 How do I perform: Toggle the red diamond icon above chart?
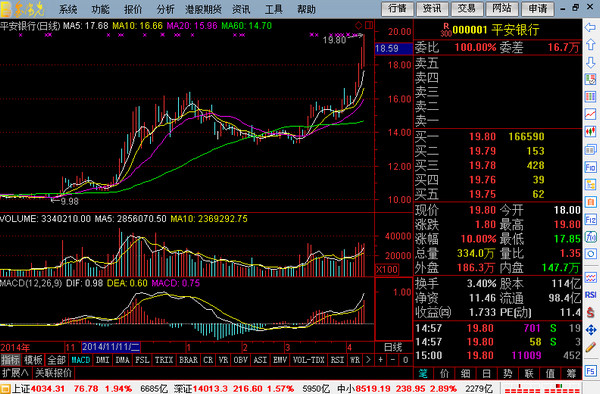[x=359, y=26]
